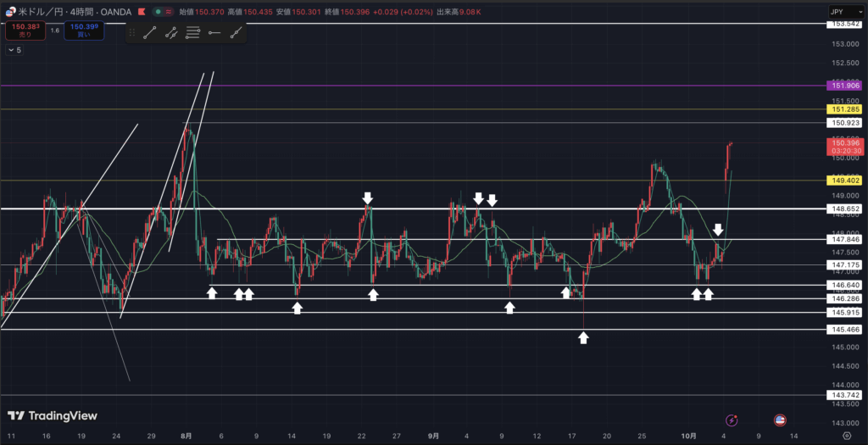Click the lightning event icon on timeline
The width and height of the screenshot is (868, 445).
click(x=732, y=420)
